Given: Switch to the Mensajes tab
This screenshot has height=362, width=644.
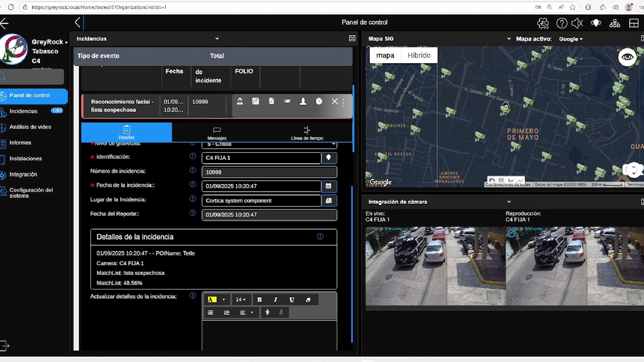Looking at the screenshot, I should (x=217, y=133).
